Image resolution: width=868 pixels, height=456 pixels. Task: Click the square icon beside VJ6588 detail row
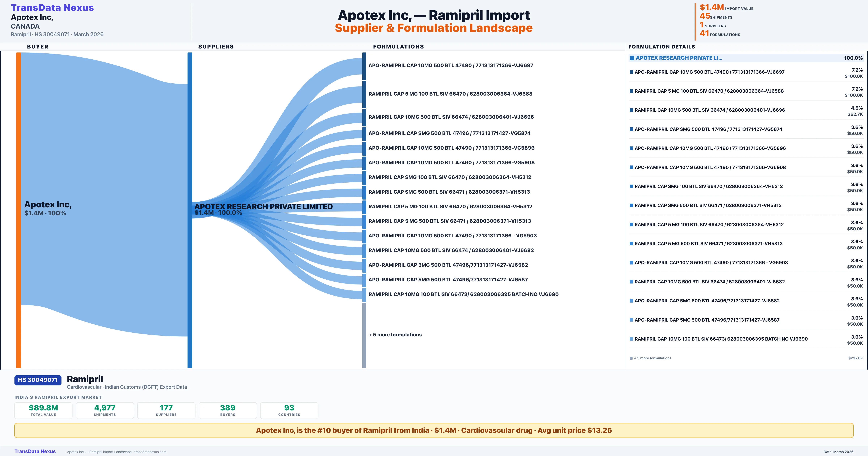coord(631,91)
